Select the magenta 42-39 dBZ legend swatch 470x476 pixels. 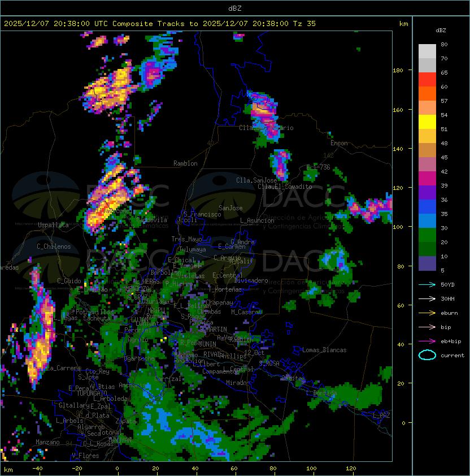point(427,179)
